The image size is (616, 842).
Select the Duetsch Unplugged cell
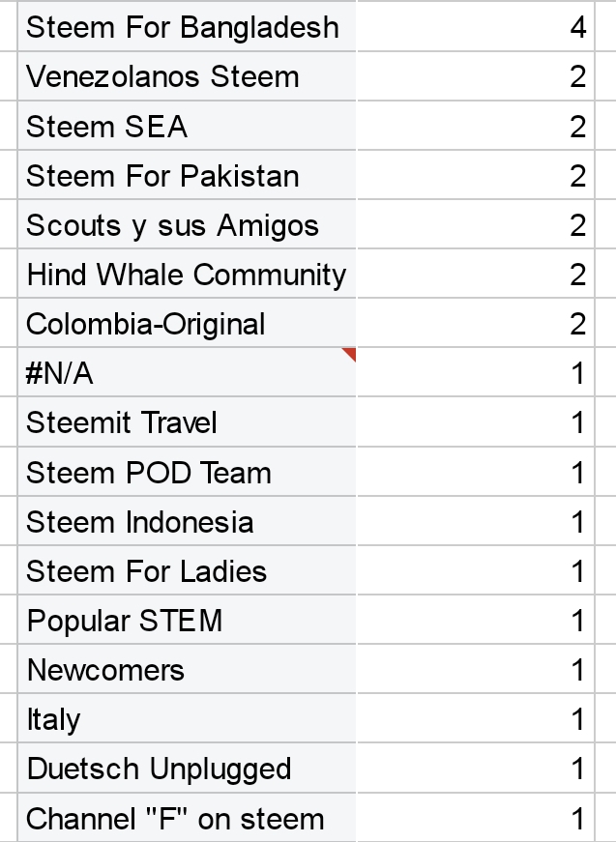184,769
